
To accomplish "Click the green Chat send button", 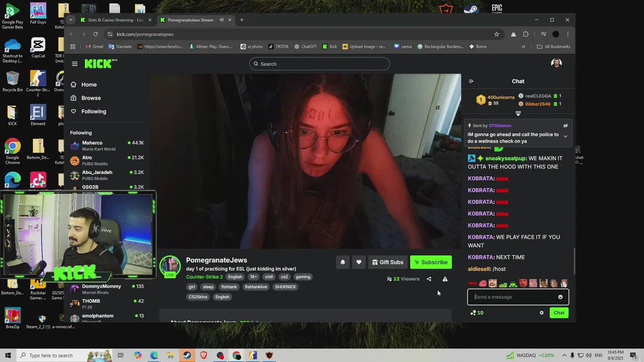I will pos(559,313).
